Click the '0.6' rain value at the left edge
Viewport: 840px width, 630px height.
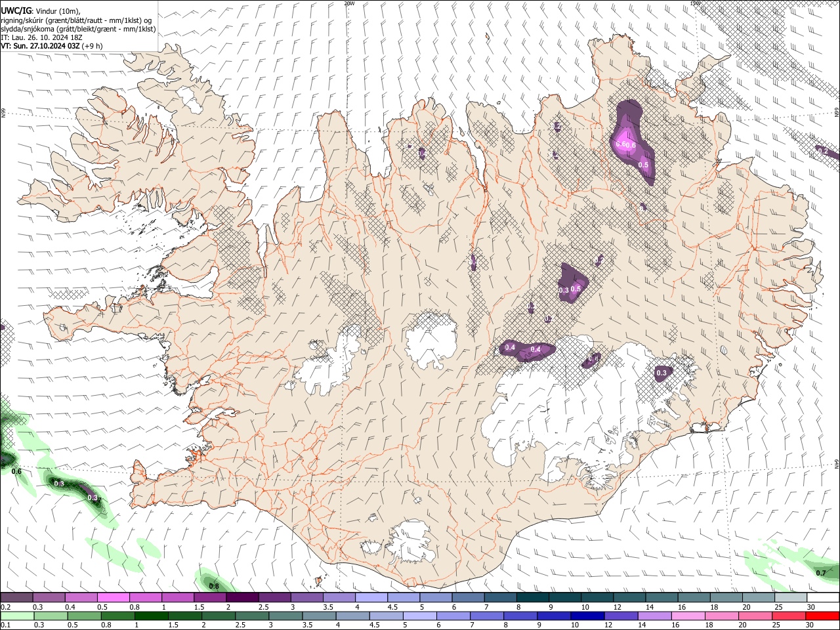(x=17, y=471)
